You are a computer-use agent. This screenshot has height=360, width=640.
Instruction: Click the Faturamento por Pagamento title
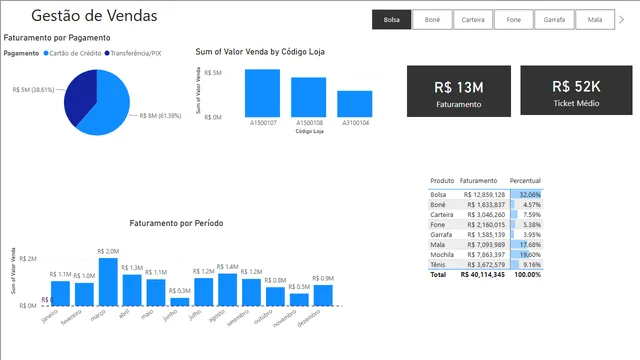click(57, 38)
